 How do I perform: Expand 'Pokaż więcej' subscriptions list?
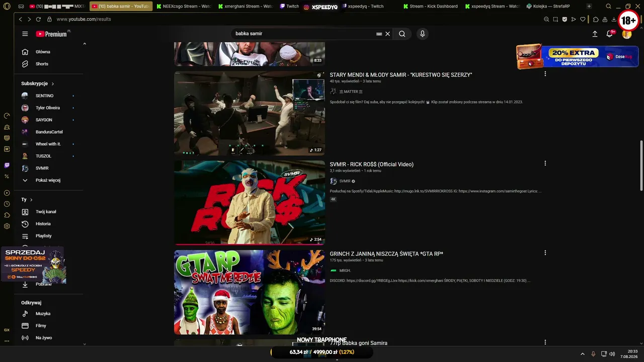[47, 180]
